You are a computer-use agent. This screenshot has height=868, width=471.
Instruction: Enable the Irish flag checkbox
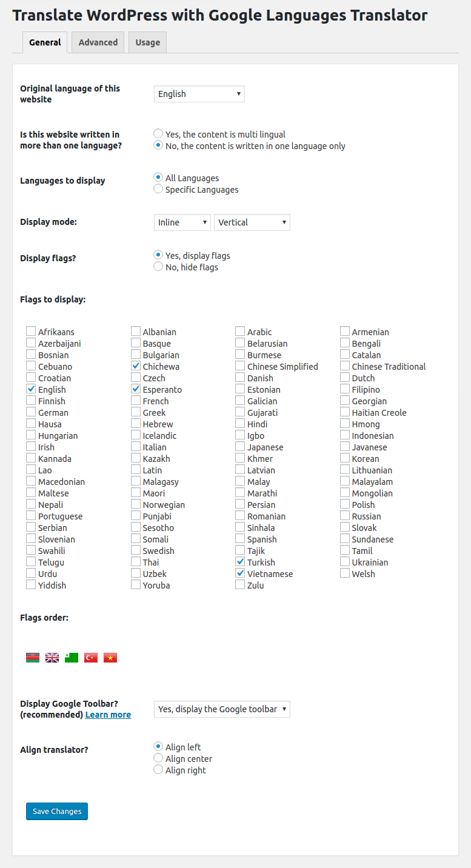(31, 447)
